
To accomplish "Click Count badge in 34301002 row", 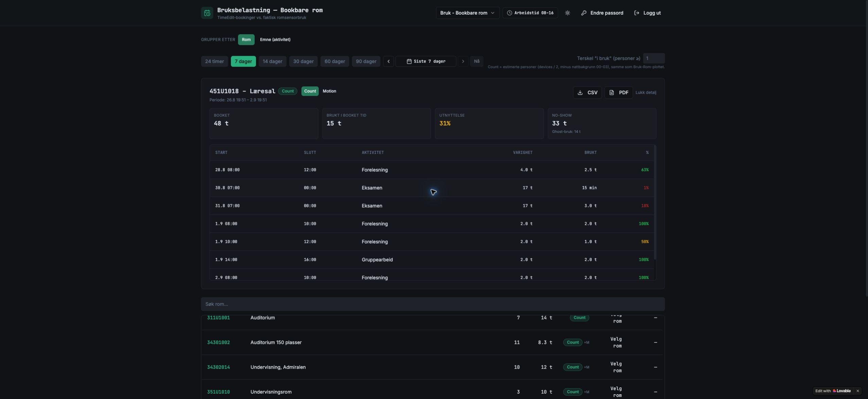I will point(572,343).
